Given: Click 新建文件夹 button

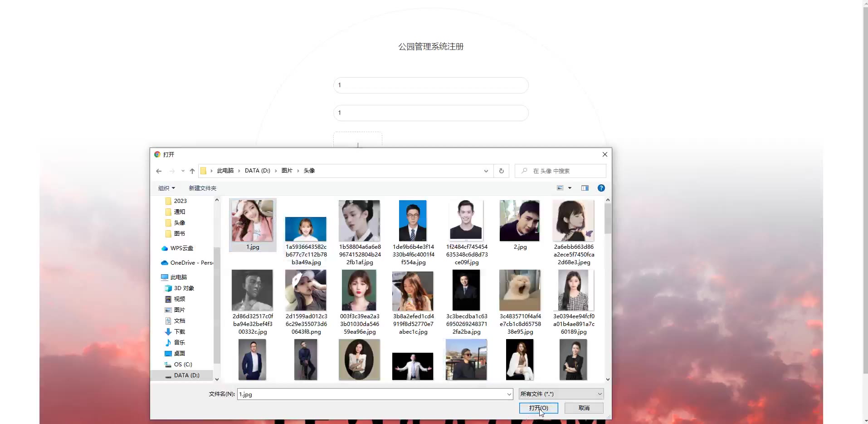Looking at the screenshot, I should (202, 188).
